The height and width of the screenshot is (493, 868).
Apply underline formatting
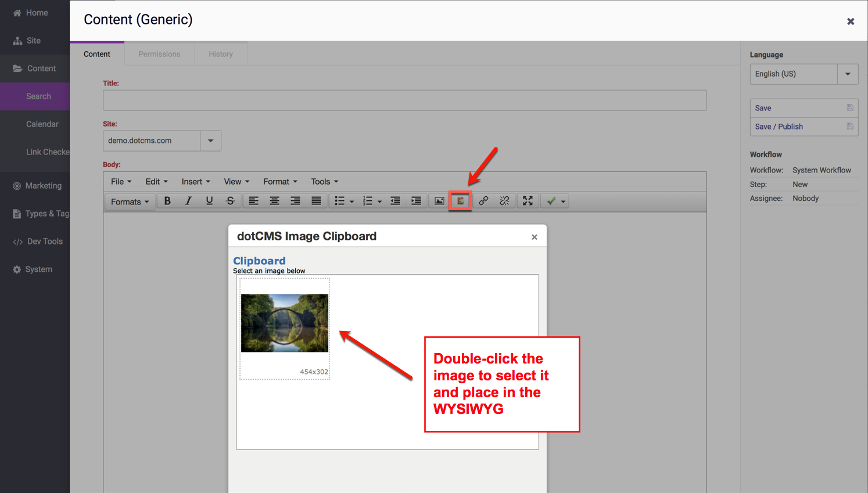[209, 201]
